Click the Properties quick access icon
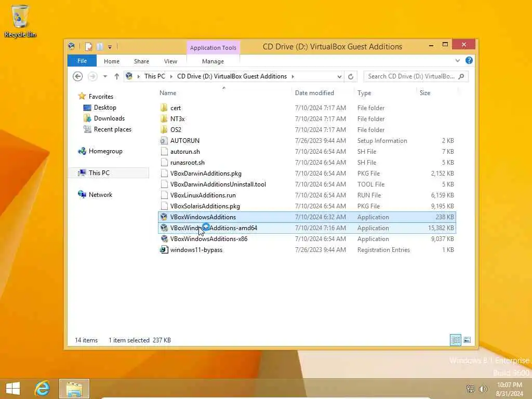Screen dimensions: 532x399 (88, 46)
